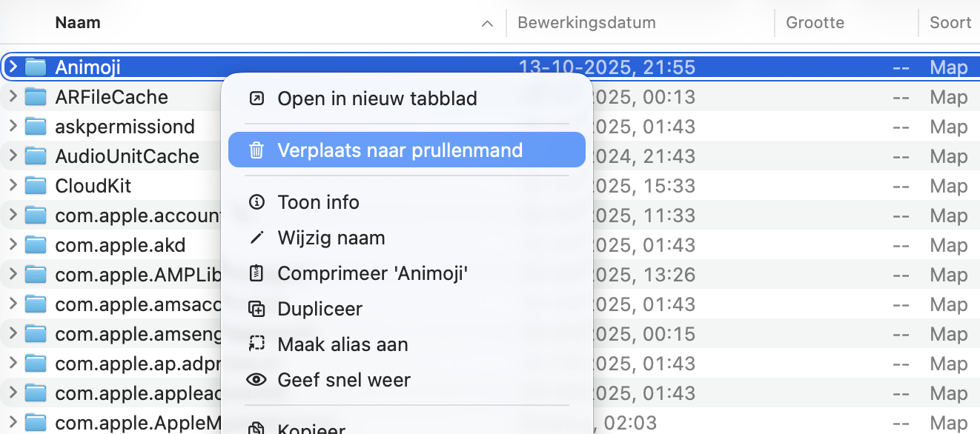Select Toon info in the context menu

(x=318, y=201)
